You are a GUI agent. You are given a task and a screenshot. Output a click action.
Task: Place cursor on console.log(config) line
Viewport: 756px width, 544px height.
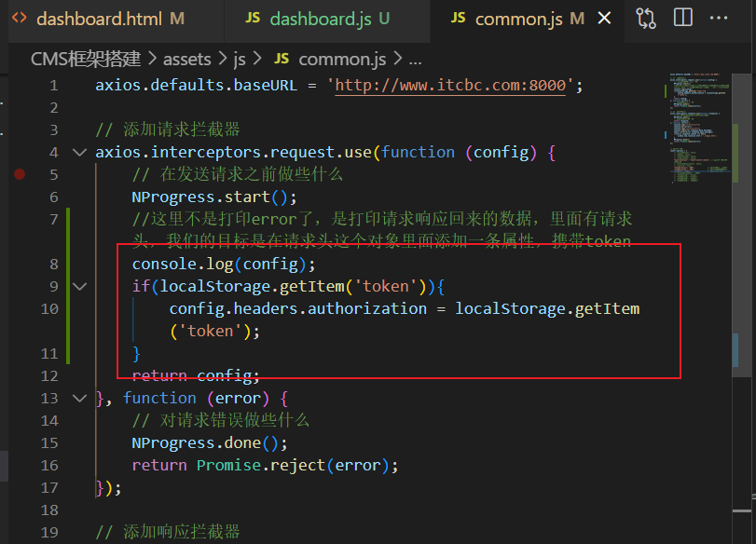pyautogui.click(x=224, y=265)
